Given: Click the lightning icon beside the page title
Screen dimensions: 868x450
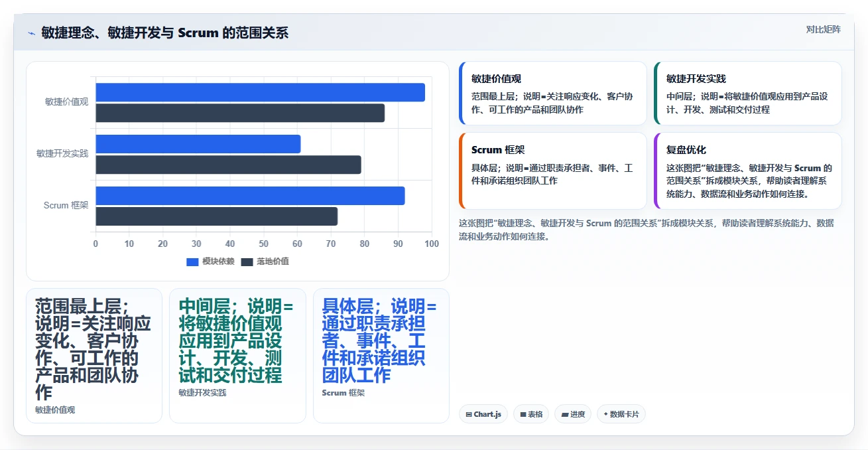Looking at the screenshot, I should [31, 33].
